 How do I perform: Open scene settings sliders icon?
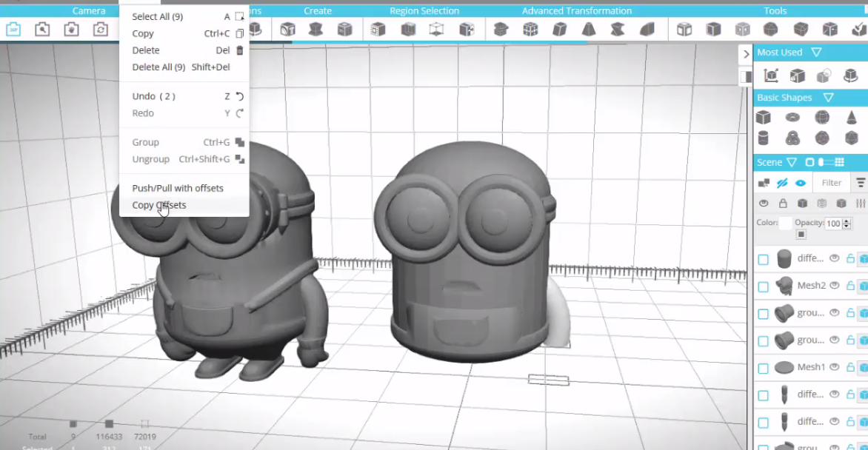click(861, 204)
